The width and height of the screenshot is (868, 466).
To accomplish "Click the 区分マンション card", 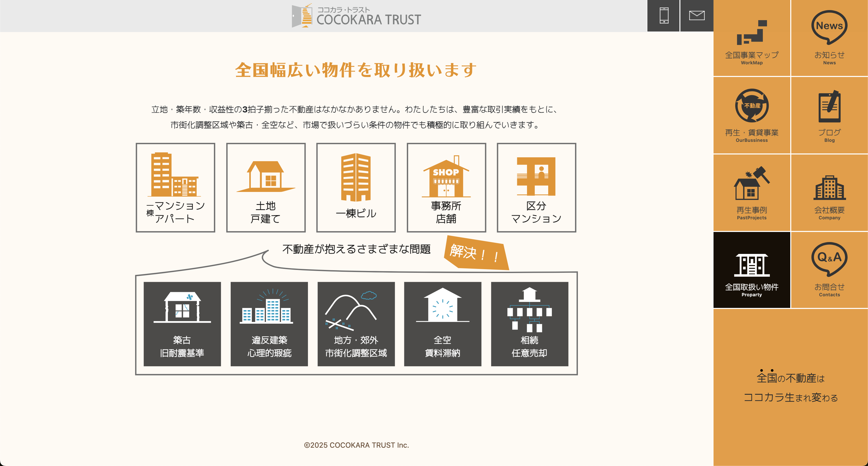I will click(x=536, y=188).
